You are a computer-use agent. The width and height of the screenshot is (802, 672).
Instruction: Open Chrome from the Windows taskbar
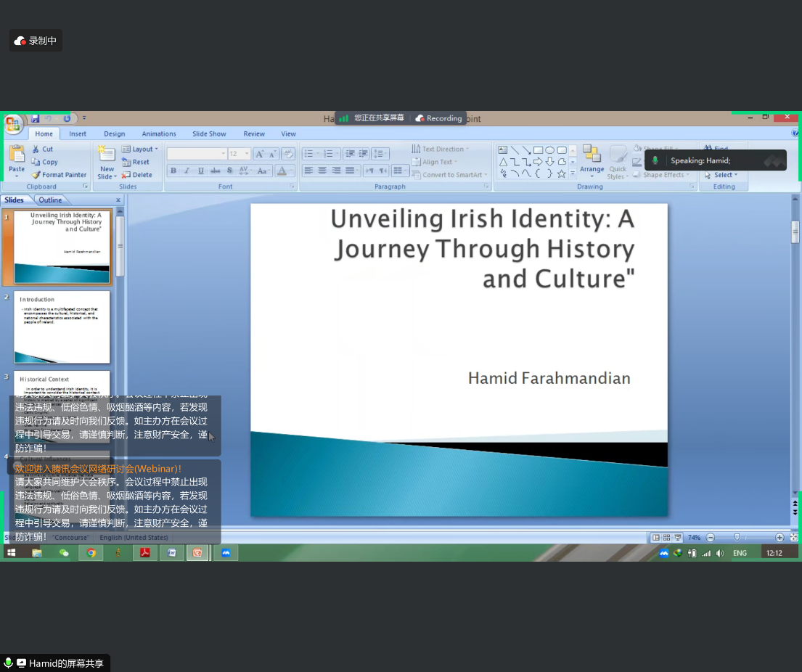click(x=91, y=553)
